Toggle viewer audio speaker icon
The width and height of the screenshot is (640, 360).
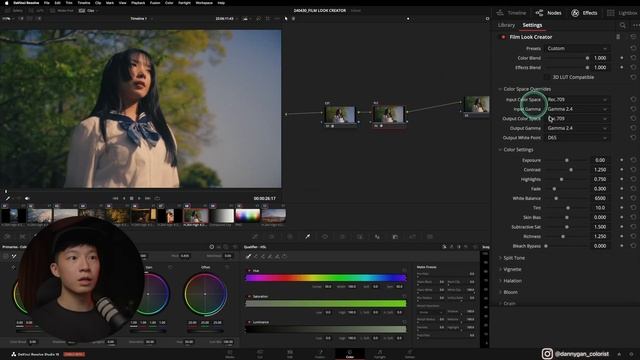27,198
